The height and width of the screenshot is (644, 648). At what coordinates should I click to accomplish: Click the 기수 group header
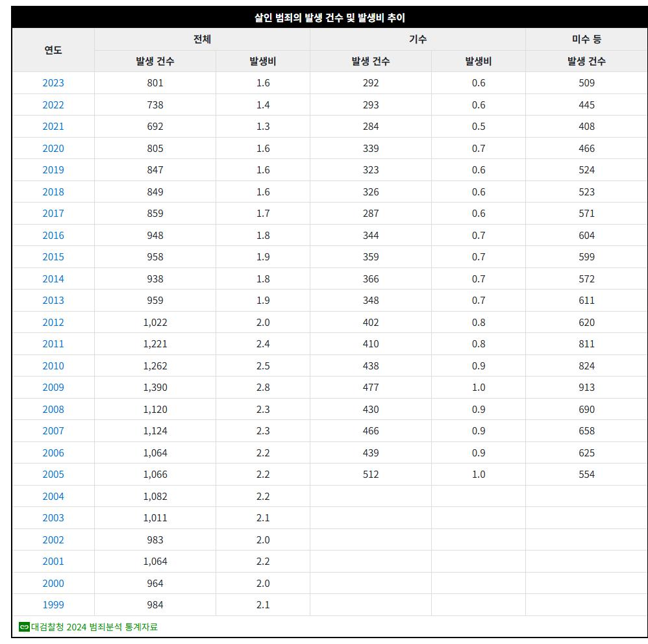coord(417,40)
